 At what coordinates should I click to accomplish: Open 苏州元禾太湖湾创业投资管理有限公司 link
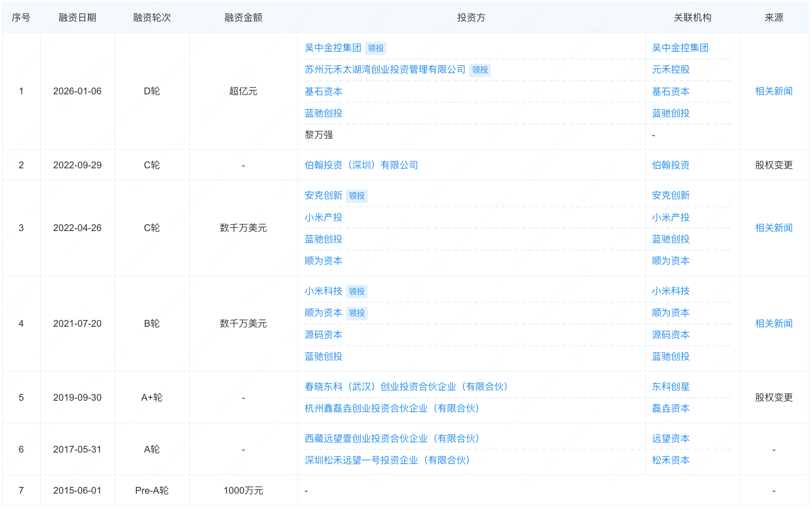click(x=385, y=69)
